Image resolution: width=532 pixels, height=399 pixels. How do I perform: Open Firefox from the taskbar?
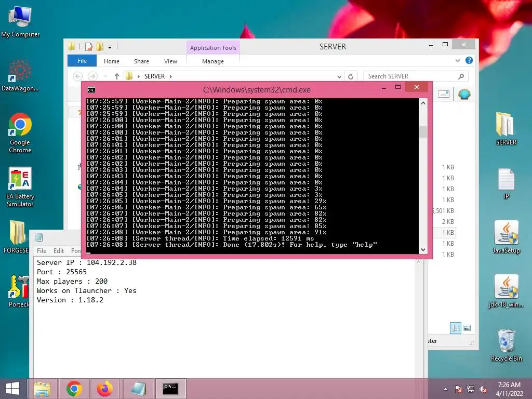pyautogui.click(x=105, y=389)
